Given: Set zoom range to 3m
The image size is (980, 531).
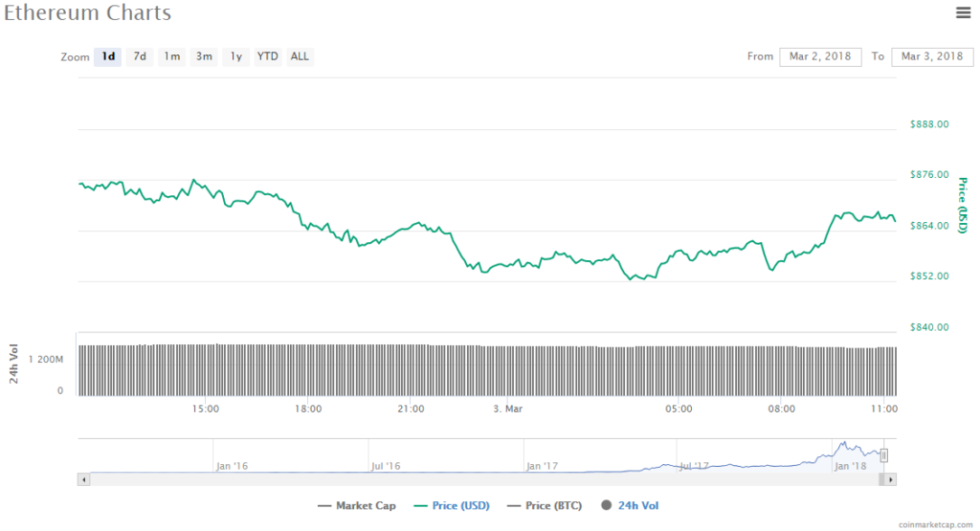Looking at the screenshot, I should pos(204,56).
